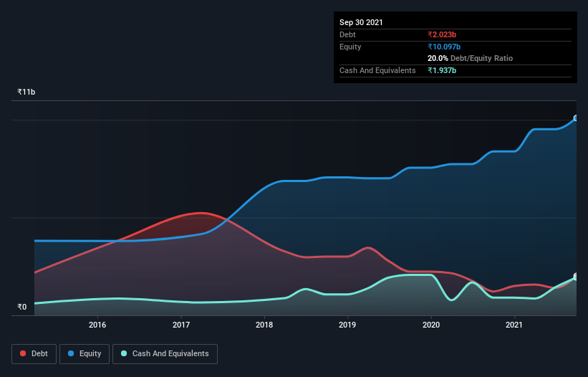The width and height of the screenshot is (588, 377).
Task: Click the teal Cash And Equivalents dot
Action: coord(124,353)
